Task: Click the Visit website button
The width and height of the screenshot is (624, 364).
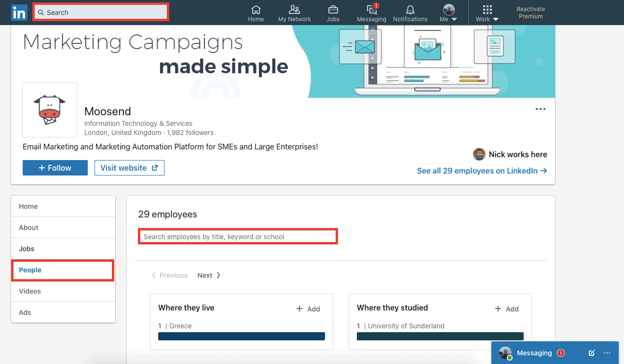Action: 129,168
